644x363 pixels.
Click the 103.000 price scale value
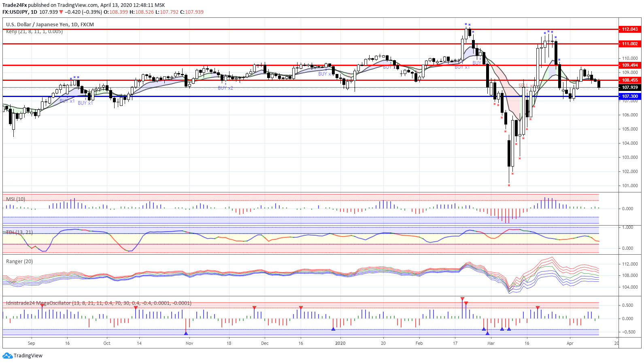tap(630, 157)
